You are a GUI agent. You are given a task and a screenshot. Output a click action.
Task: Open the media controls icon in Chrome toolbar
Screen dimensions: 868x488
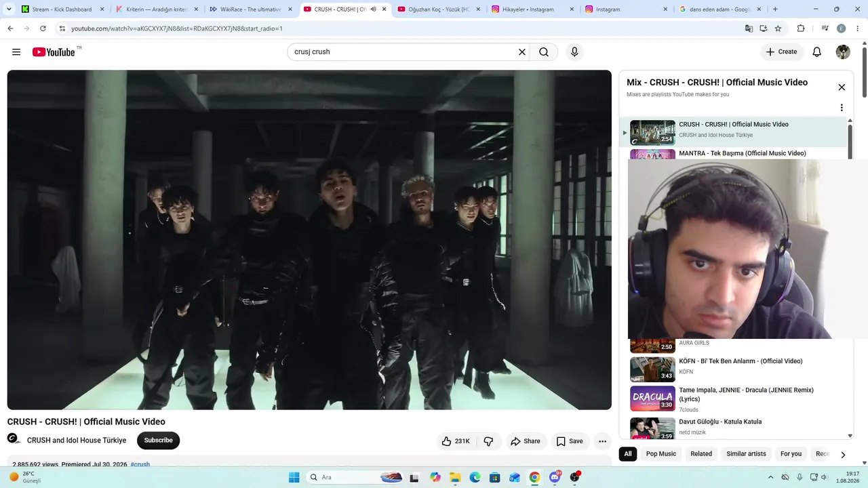click(825, 28)
